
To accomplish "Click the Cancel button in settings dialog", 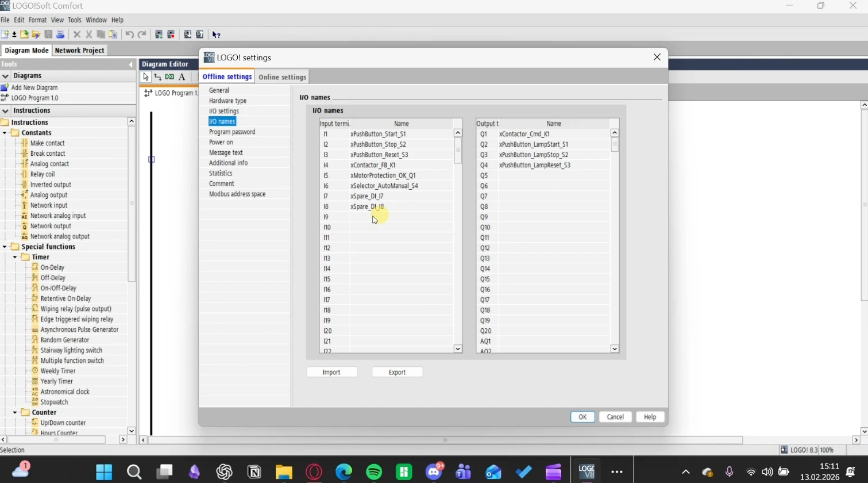I will [x=615, y=417].
